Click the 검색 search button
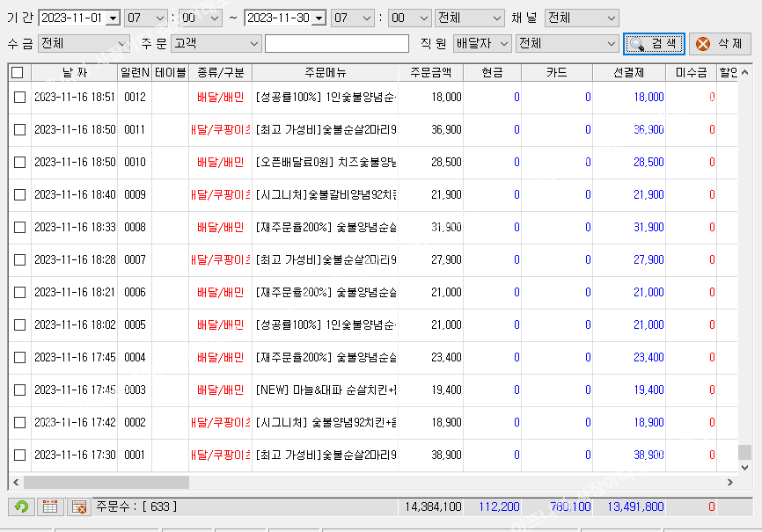The height and width of the screenshot is (532, 762). click(x=654, y=43)
